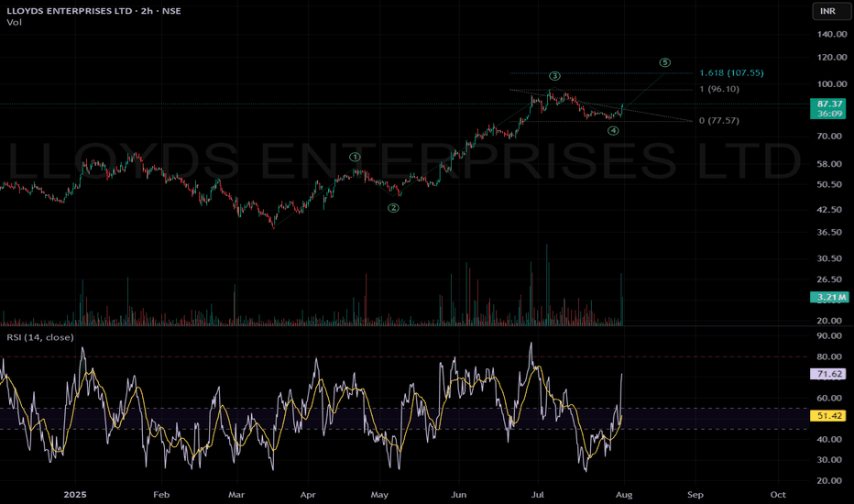The image size is (854, 504).
Task: Click the 50.50 price axis label
Action: [x=829, y=185]
